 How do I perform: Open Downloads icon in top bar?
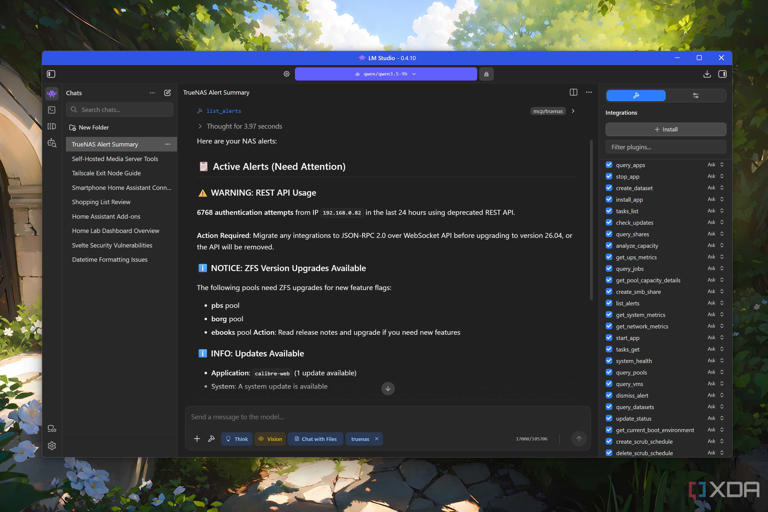tap(707, 74)
